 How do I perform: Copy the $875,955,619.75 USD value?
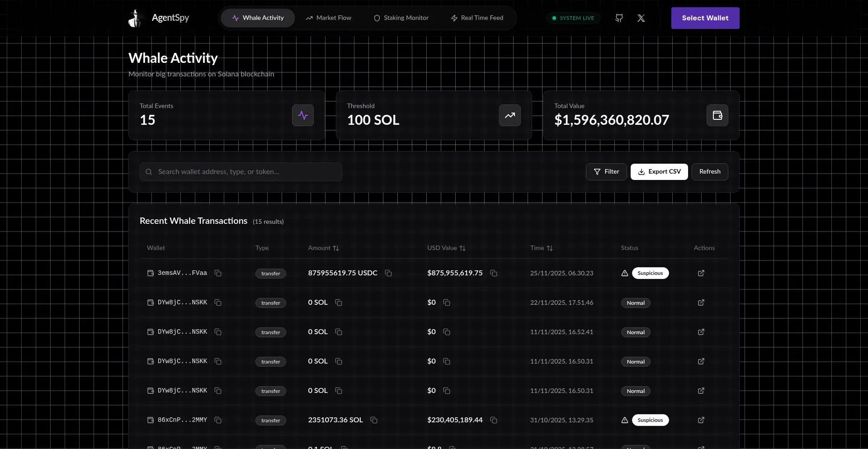point(494,273)
